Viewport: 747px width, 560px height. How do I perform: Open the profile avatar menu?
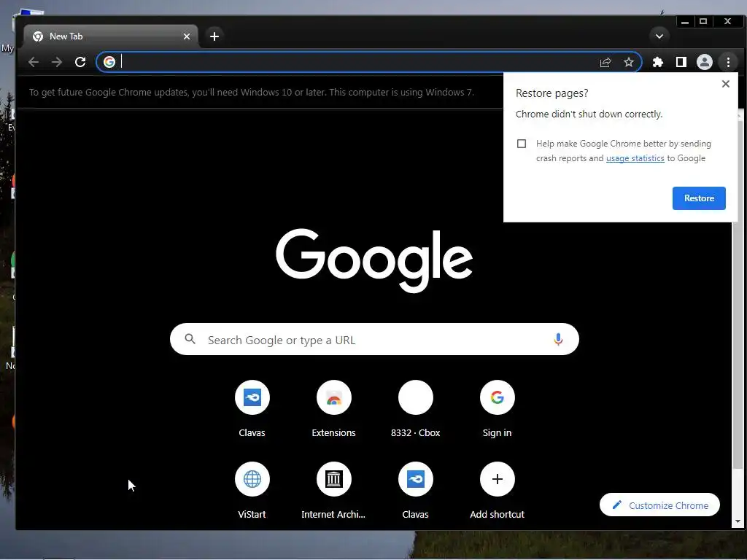click(705, 62)
